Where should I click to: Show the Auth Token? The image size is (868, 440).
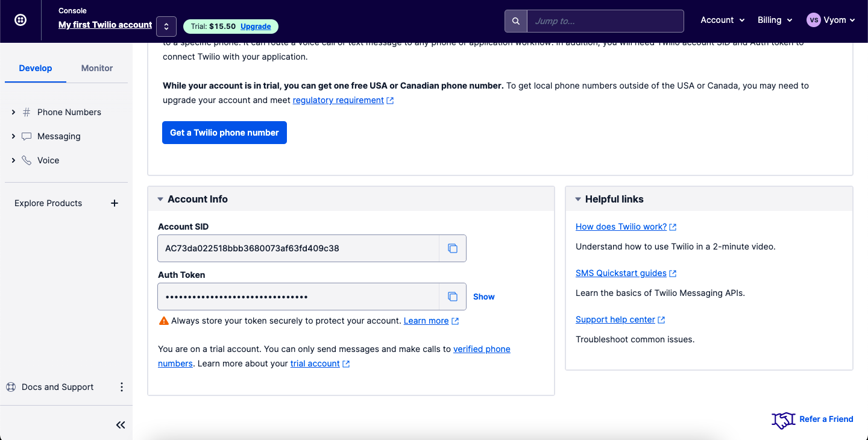coord(484,297)
